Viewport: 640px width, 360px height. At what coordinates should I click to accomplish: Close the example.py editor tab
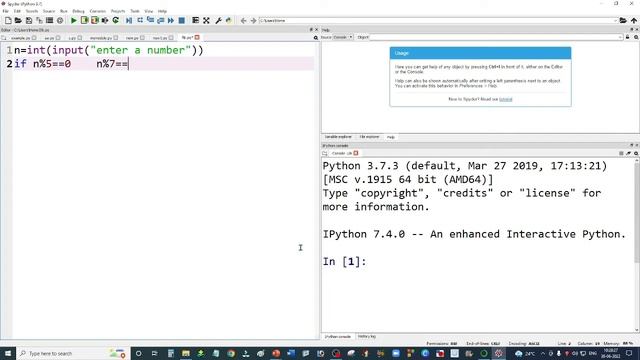point(34,38)
